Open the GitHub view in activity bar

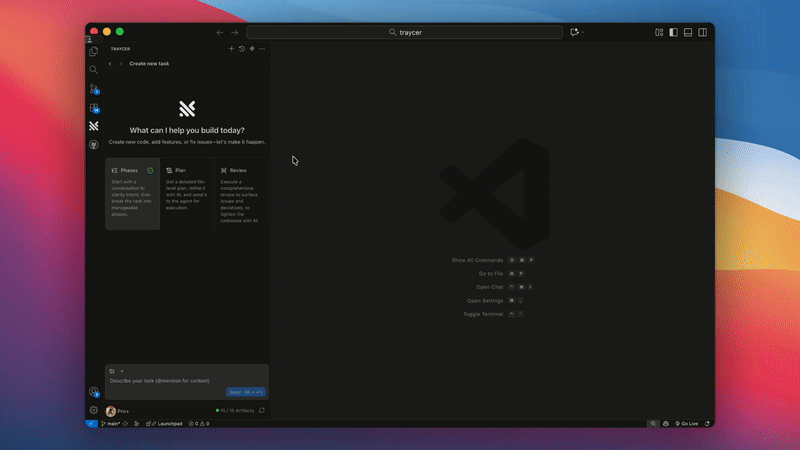[93, 145]
